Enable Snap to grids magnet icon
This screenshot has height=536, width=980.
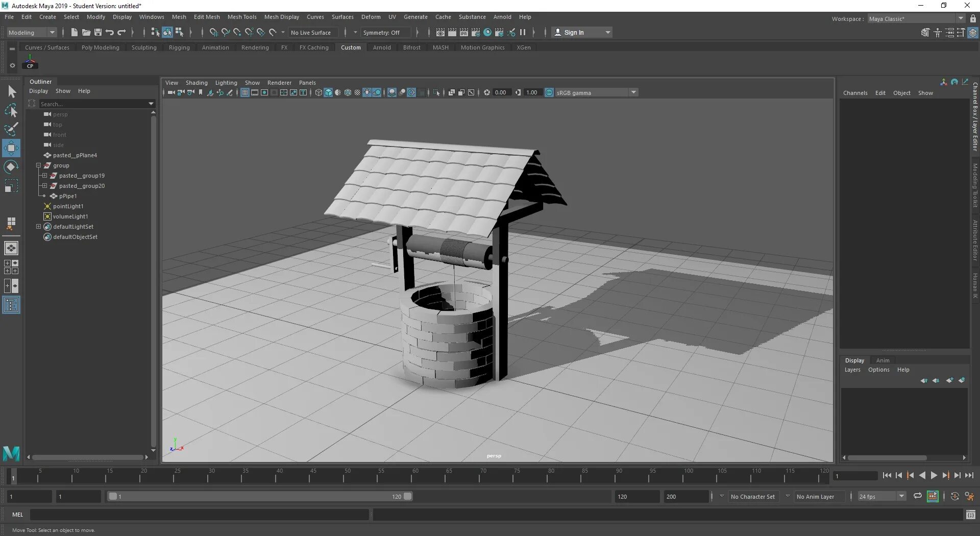pos(213,32)
